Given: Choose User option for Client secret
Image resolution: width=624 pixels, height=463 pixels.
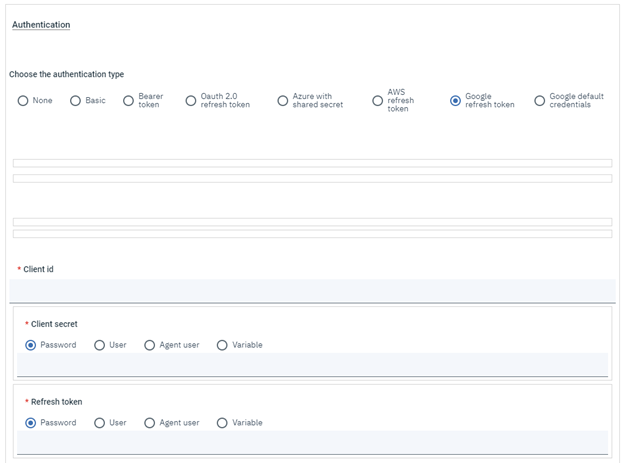Looking at the screenshot, I should click(x=100, y=345).
